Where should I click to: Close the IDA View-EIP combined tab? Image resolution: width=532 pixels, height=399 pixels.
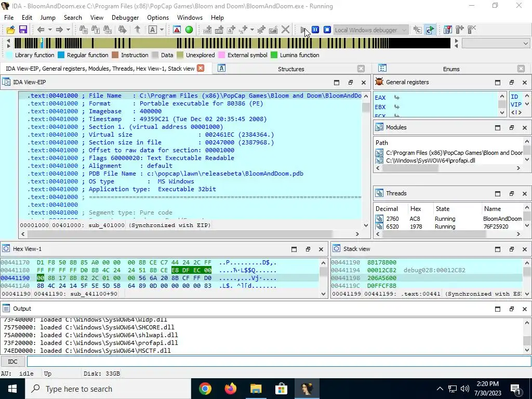click(x=201, y=68)
